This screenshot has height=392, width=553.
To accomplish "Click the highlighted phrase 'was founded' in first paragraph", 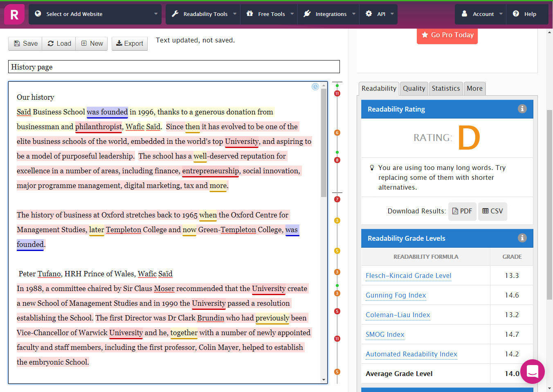I will tap(107, 112).
